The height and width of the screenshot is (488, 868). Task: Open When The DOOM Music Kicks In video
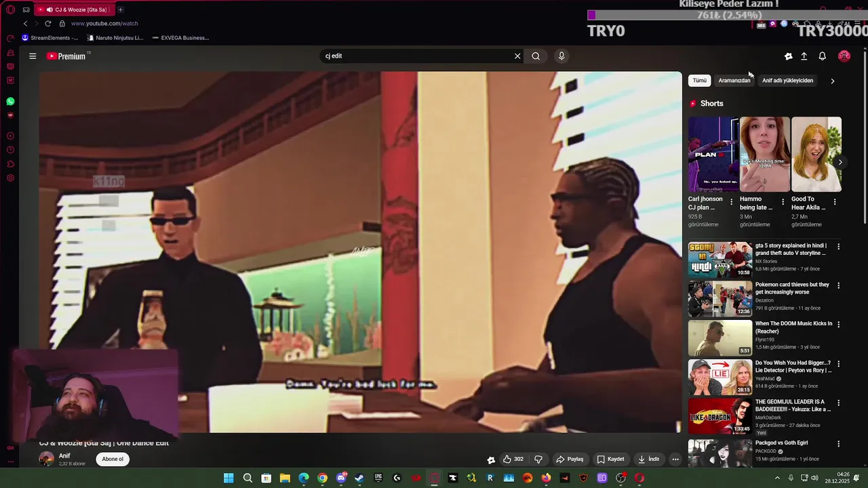coord(793,327)
